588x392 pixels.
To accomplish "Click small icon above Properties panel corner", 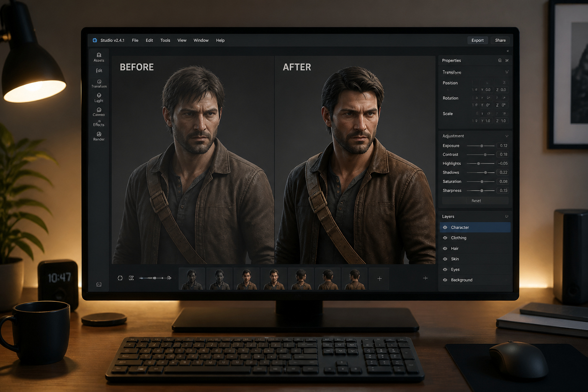I will 508,51.
